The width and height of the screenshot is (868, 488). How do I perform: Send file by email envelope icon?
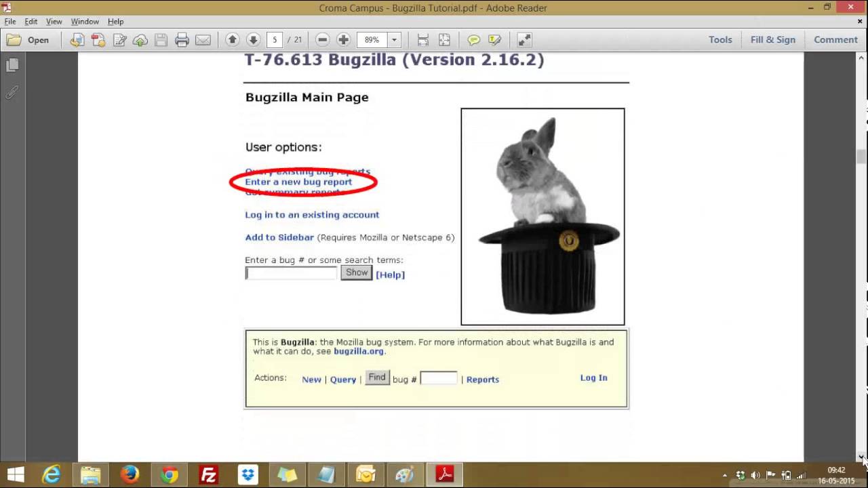[203, 40]
